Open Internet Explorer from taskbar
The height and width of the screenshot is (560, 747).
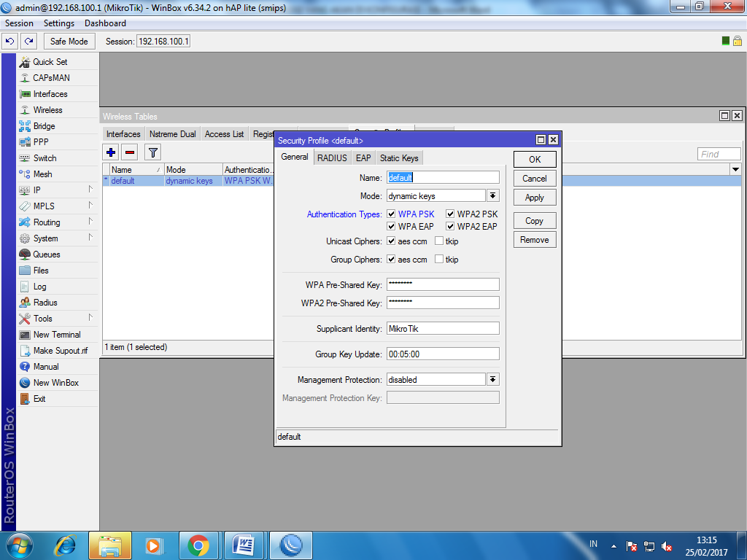pyautogui.click(x=65, y=545)
